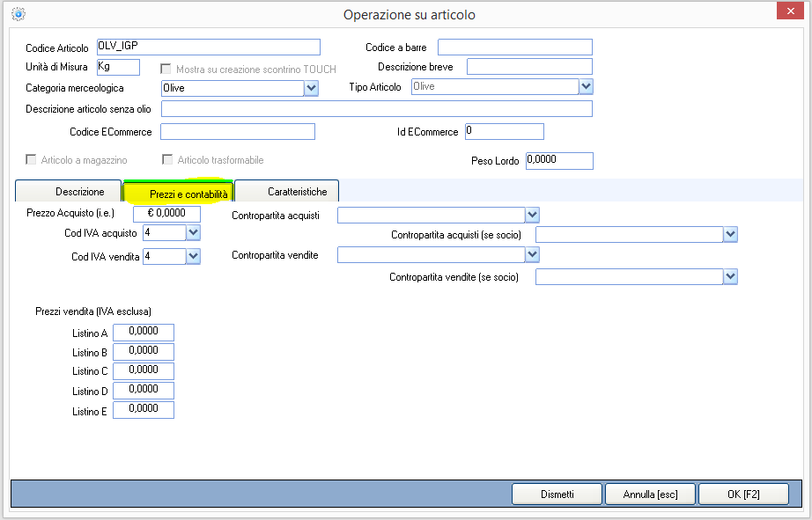812x520 pixels.
Task: Click the Cod IVA acquisto value box
Action: 165,233
